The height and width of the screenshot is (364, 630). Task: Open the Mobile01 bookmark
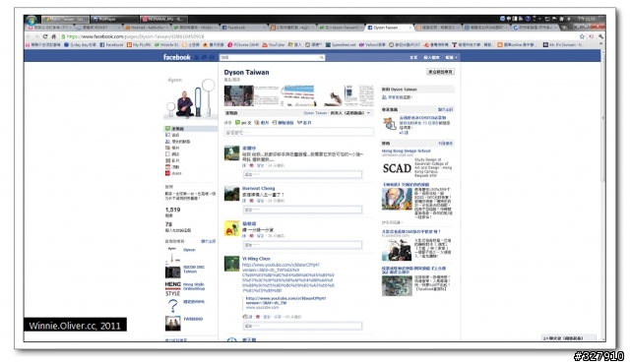click(x=166, y=45)
